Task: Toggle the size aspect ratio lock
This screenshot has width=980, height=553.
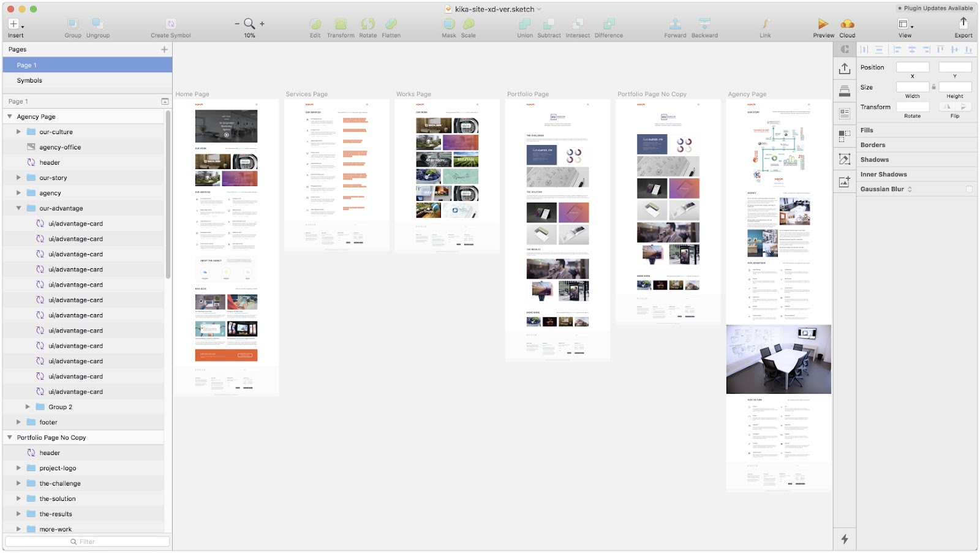Action: 934,87
